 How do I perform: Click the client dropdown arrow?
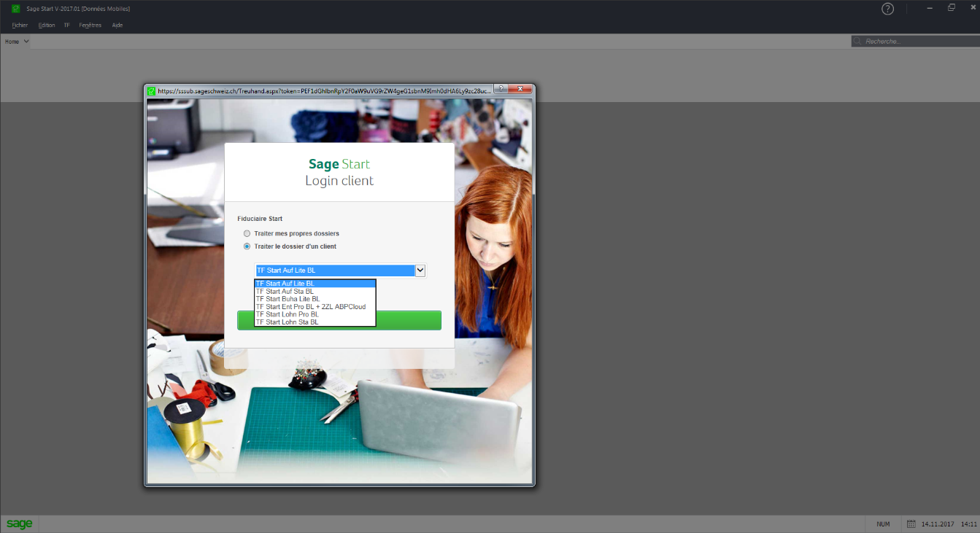tap(420, 271)
